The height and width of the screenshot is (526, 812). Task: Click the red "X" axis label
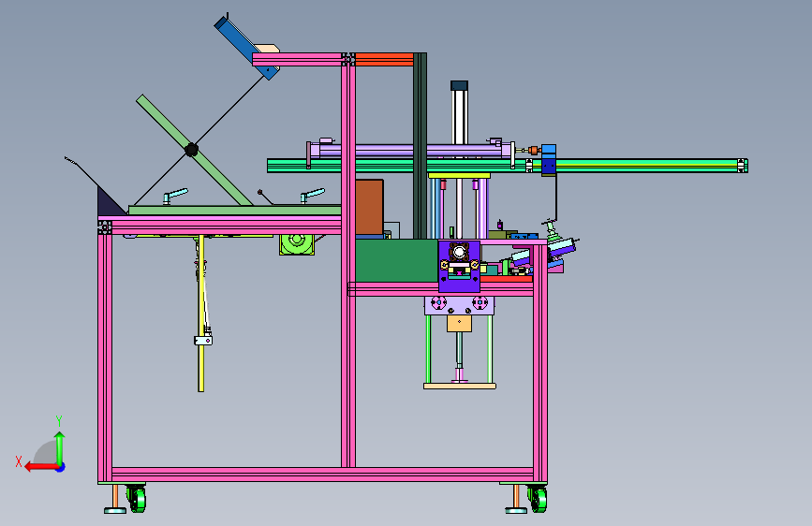pos(19,461)
